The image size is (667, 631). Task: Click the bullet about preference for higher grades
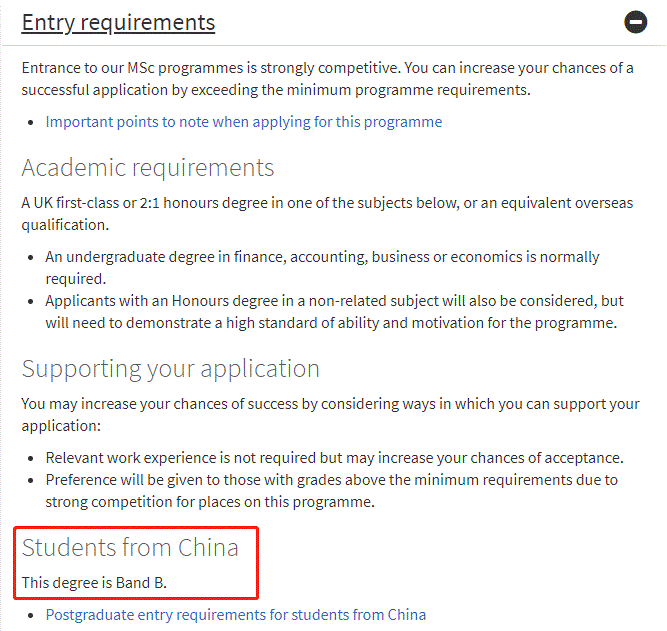(x=332, y=491)
